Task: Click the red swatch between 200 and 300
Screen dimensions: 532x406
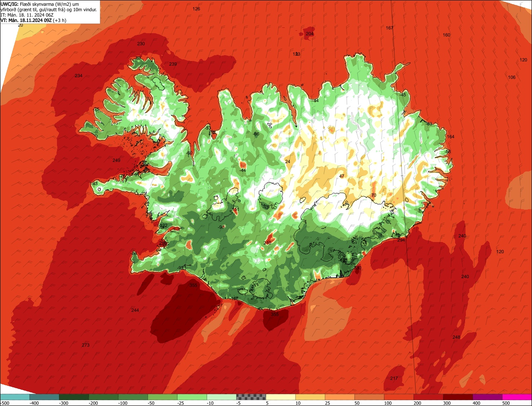Action: coord(428,397)
